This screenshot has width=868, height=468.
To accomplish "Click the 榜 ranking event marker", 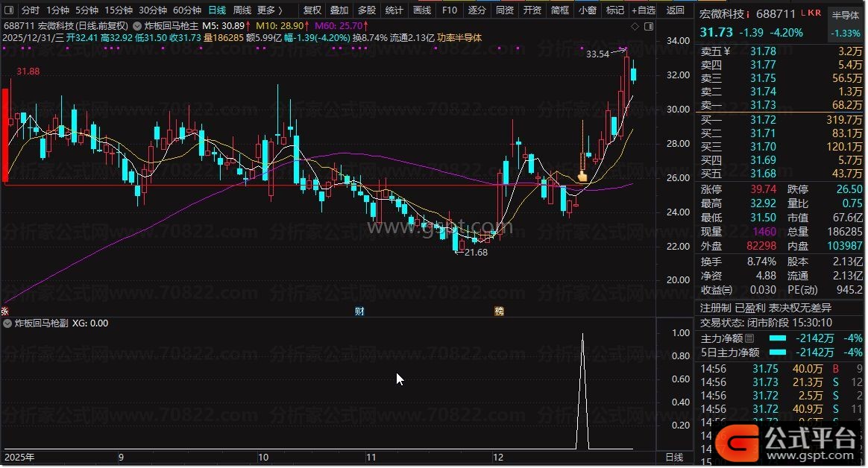I will pos(499,311).
